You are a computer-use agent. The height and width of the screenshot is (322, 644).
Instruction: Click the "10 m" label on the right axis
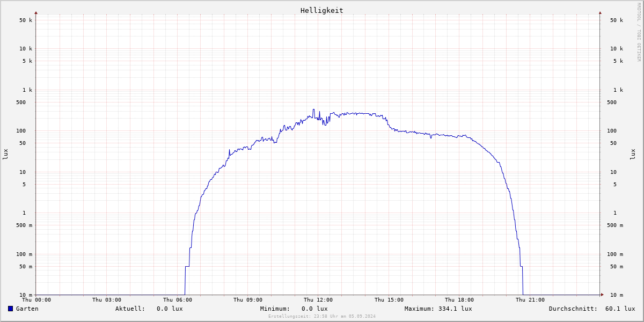point(617,295)
